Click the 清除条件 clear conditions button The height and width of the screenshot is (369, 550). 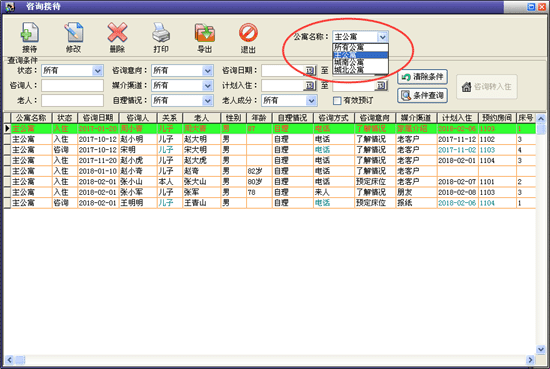point(422,77)
